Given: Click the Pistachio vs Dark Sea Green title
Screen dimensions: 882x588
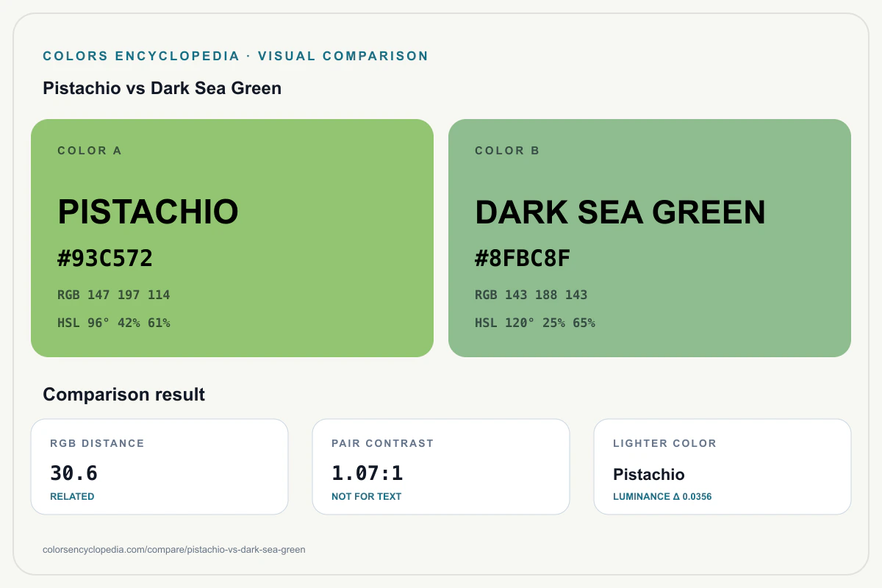Looking at the screenshot, I should pos(162,88).
